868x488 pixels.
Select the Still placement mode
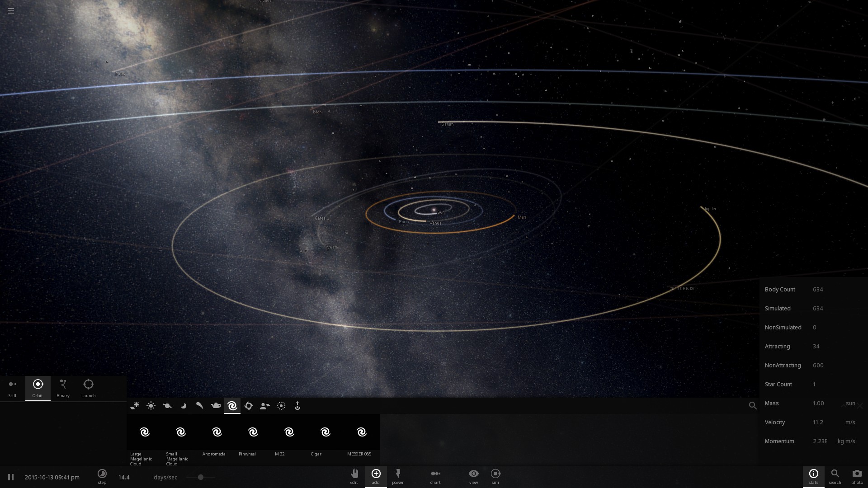12,389
